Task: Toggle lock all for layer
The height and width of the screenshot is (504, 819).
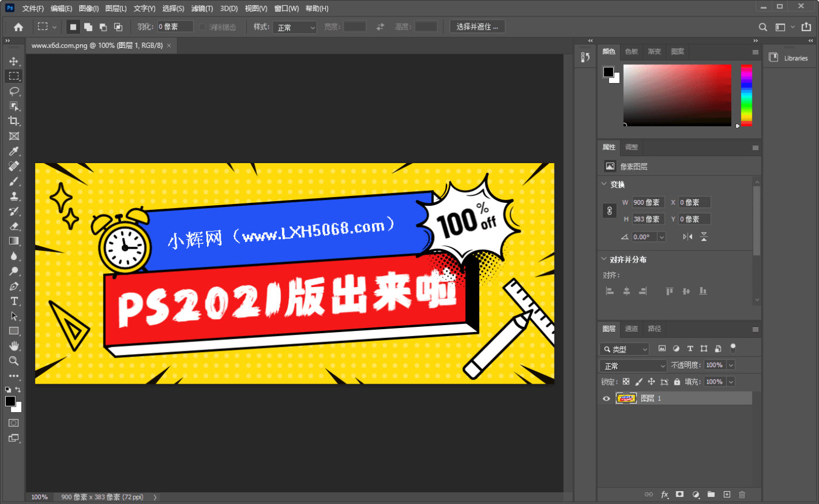Action: [677, 382]
